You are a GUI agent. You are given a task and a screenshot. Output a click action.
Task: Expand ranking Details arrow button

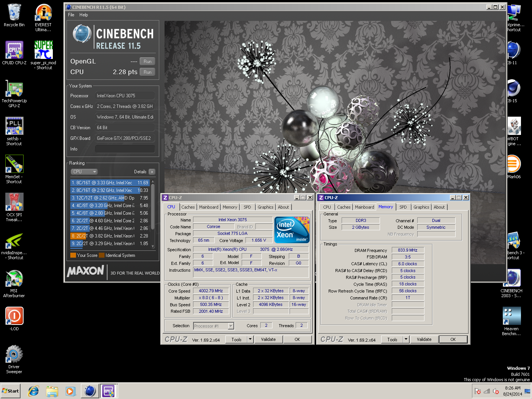point(152,172)
